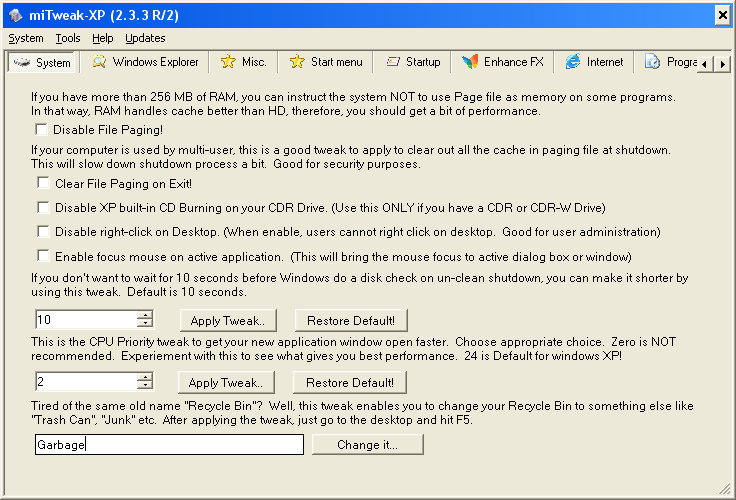Click the Change it... button
This screenshot has height=500, width=736.
pos(368,445)
